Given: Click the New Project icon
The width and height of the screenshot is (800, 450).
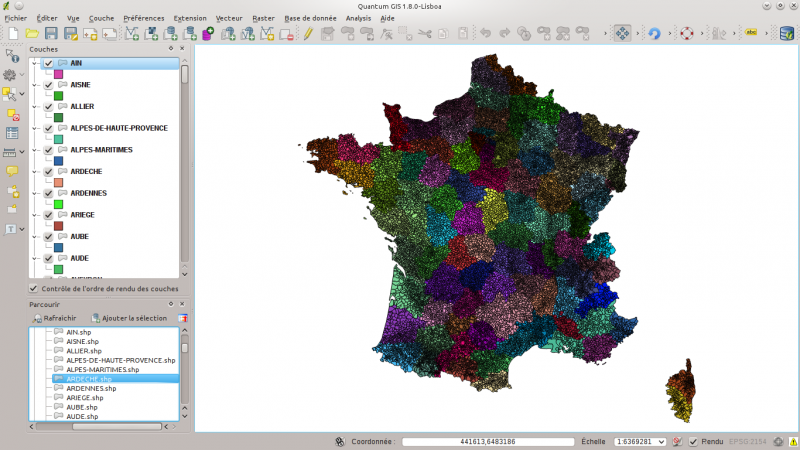Looking at the screenshot, I should 13,34.
